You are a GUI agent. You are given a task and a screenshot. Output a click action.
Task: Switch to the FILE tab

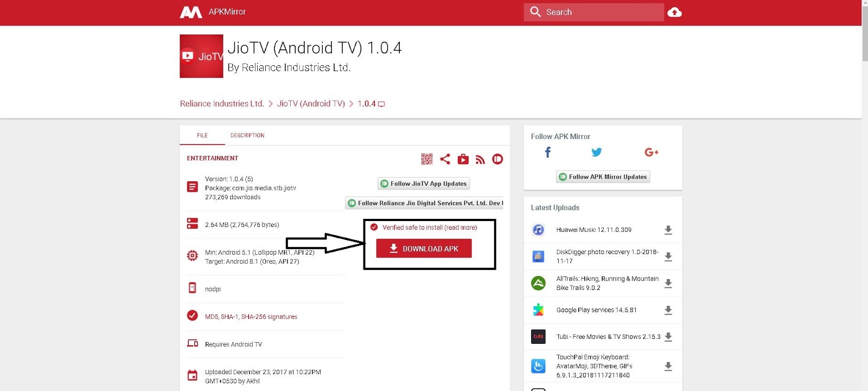point(202,135)
